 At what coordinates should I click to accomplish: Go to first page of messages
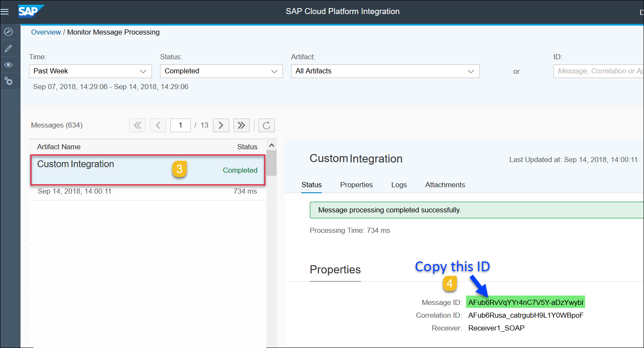137,125
